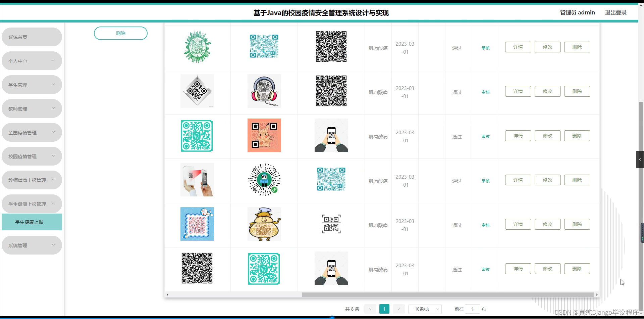Click the 前往 page number input field
Screen dimensions: 644x319
[x=473, y=309]
